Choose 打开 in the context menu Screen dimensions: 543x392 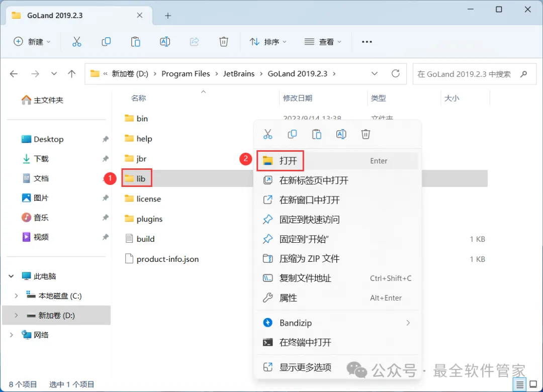coord(337,161)
